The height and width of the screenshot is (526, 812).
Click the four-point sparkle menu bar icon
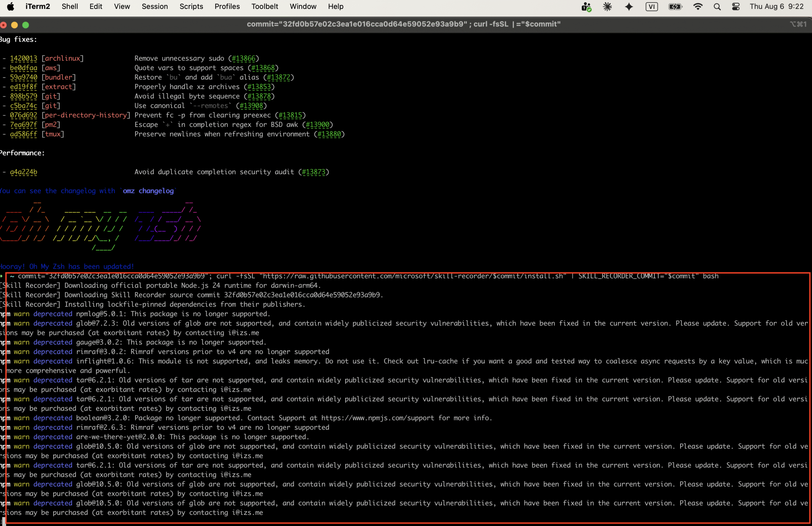click(x=629, y=6)
